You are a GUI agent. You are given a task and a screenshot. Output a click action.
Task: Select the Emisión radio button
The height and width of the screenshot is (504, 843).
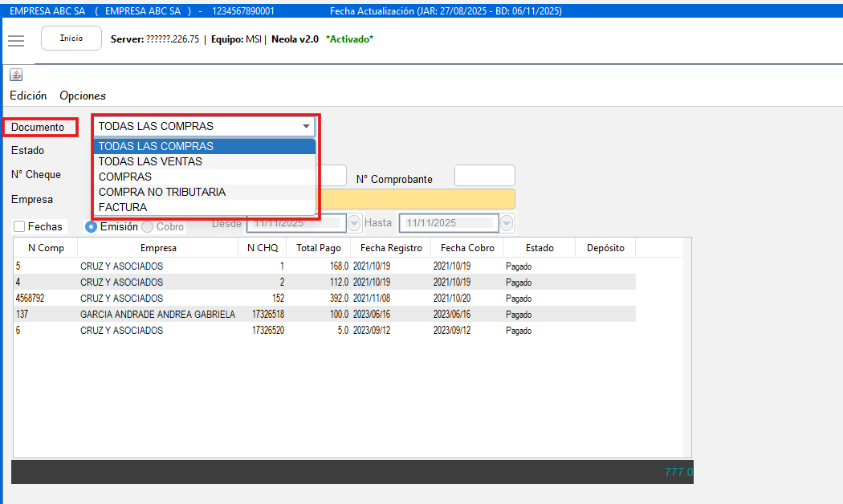click(92, 226)
